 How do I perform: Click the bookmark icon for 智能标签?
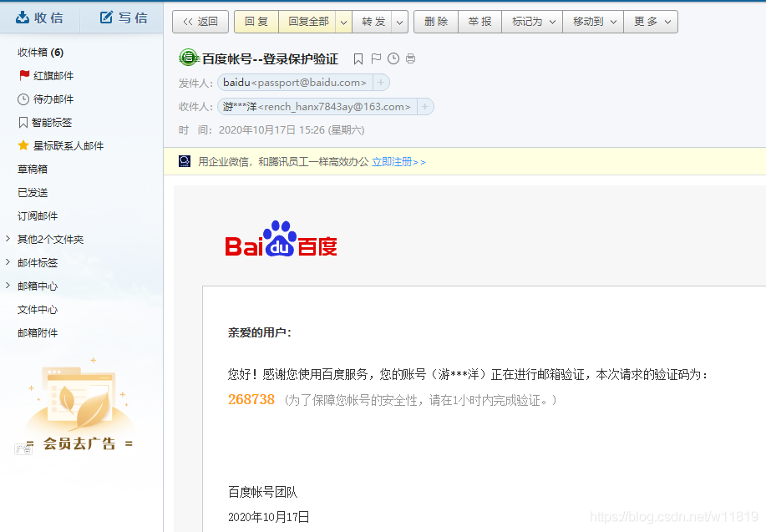23,122
